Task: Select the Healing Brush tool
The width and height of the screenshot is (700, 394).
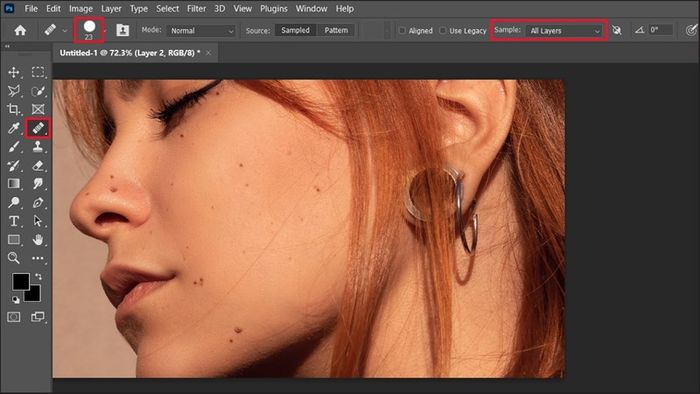Action: click(38, 128)
